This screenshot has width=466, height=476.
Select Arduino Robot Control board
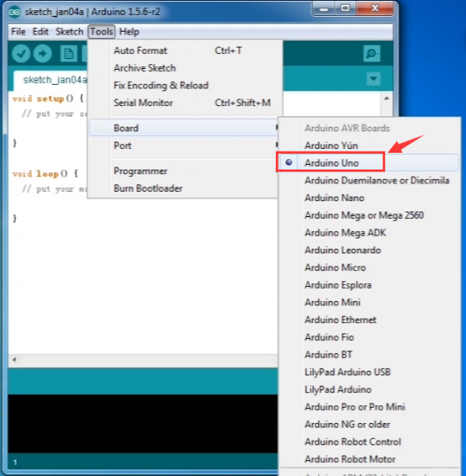tap(369, 442)
